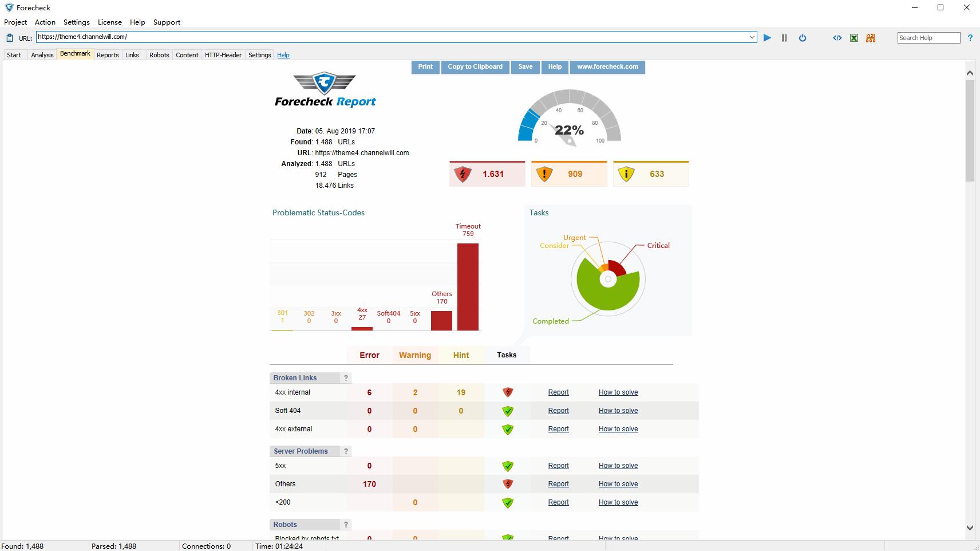Viewport: 980px width, 551px height.
Task: Open the License menu
Action: tap(110, 22)
